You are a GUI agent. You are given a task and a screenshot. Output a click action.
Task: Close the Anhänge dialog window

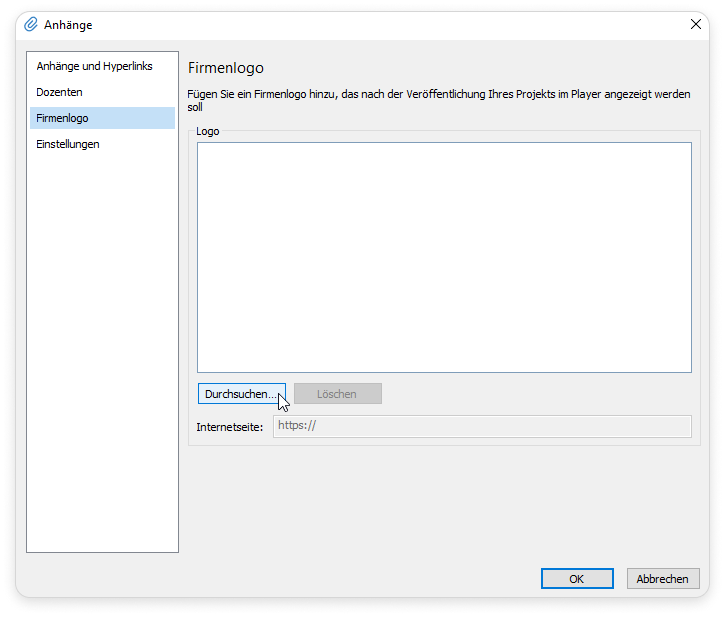pyautogui.click(x=696, y=25)
